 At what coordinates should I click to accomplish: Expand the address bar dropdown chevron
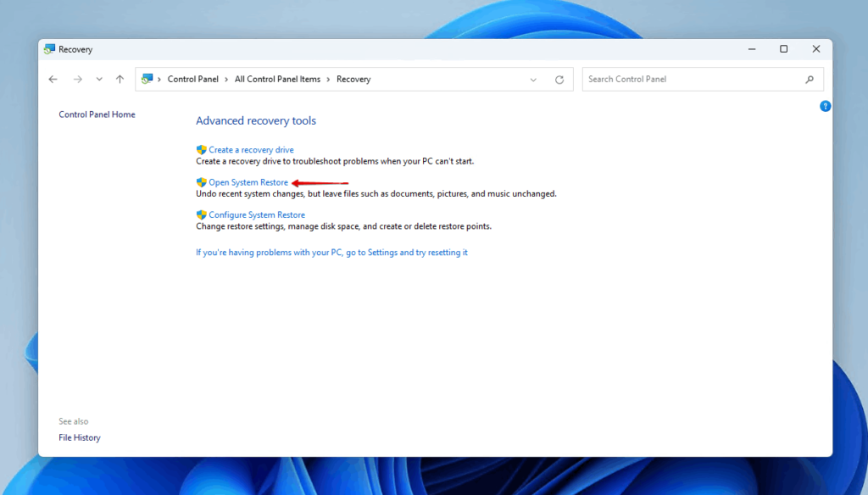point(533,79)
